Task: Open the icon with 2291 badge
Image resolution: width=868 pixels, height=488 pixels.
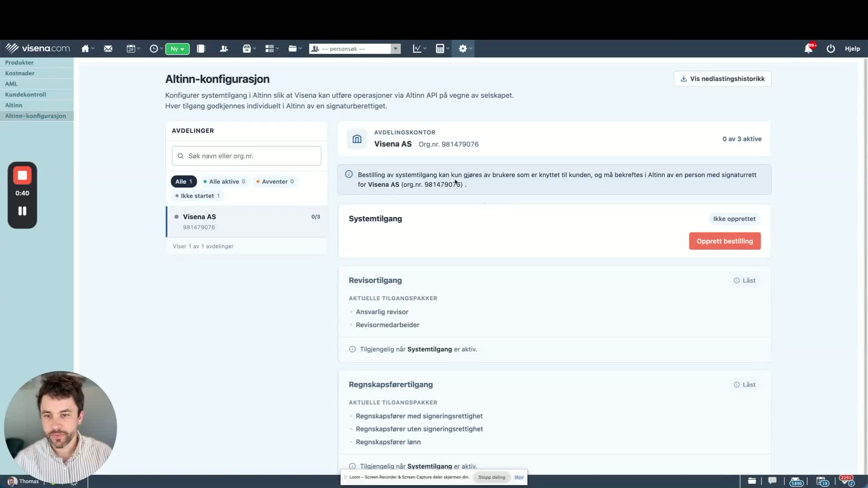Action: click(847, 481)
